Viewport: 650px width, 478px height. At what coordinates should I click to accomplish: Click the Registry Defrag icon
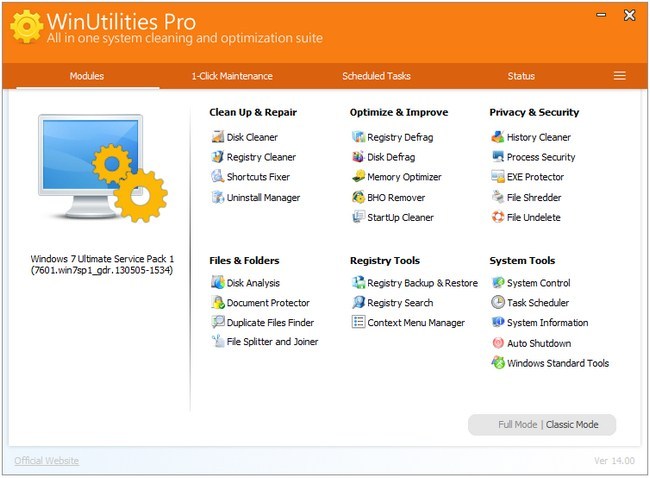point(358,136)
